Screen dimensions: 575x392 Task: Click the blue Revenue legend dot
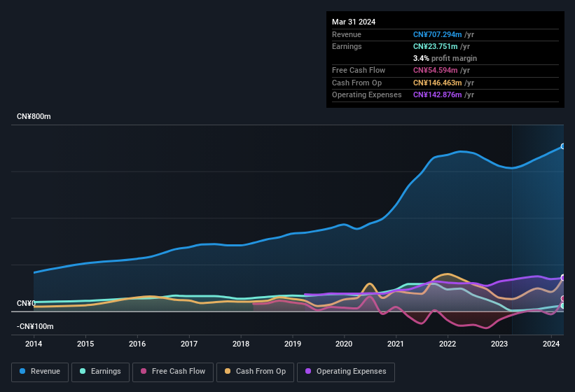pyautogui.click(x=23, y=372)
